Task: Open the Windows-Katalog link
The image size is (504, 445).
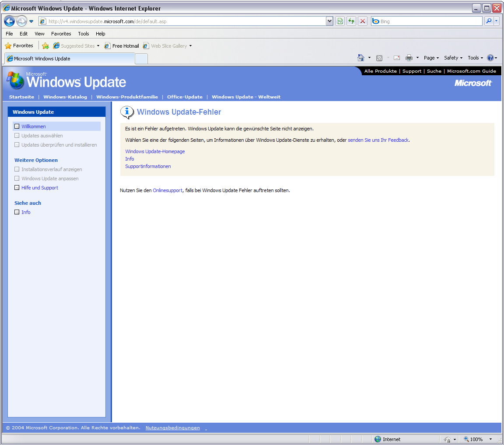Action: click(65, 97)
